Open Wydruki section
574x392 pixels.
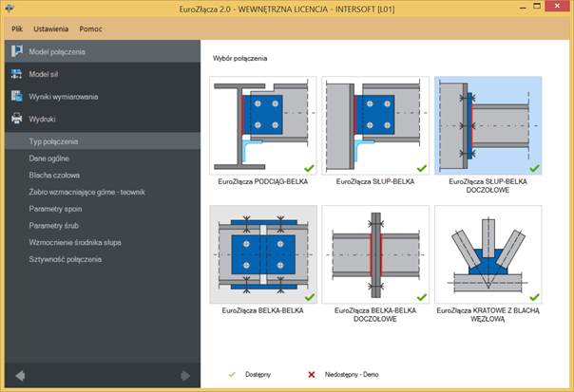click(103, 119)
